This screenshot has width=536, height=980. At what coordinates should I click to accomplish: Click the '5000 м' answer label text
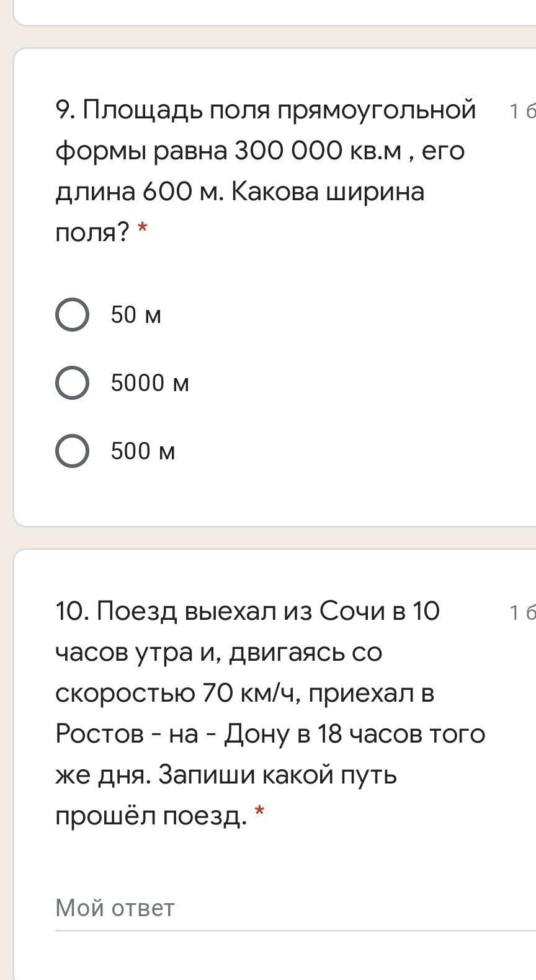[x=150, y=382]
